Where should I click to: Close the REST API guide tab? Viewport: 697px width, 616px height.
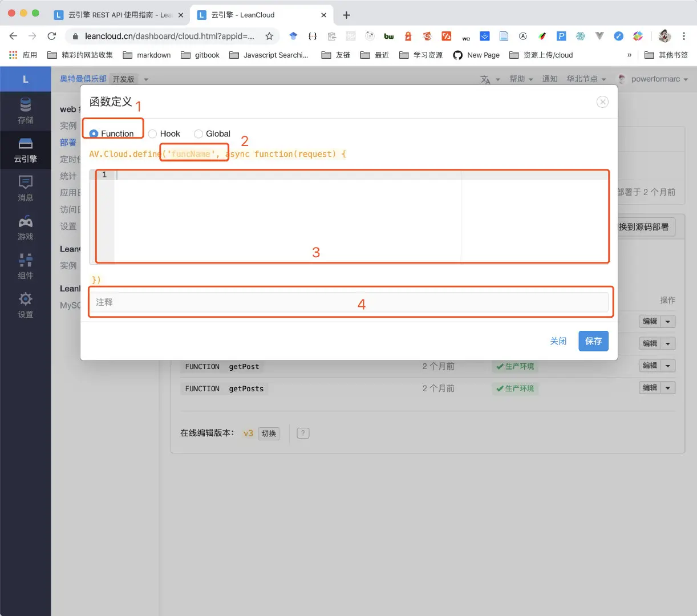(x=180, y=15)
